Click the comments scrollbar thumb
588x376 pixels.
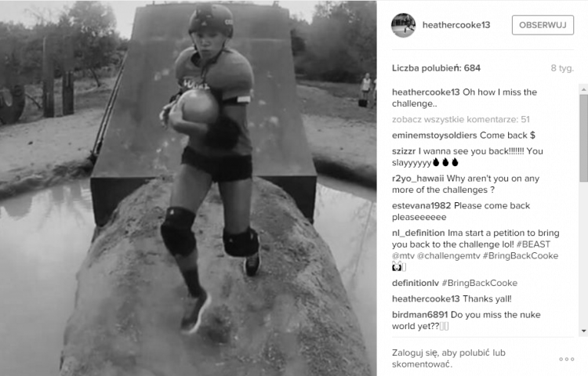[x=583, y=140]
